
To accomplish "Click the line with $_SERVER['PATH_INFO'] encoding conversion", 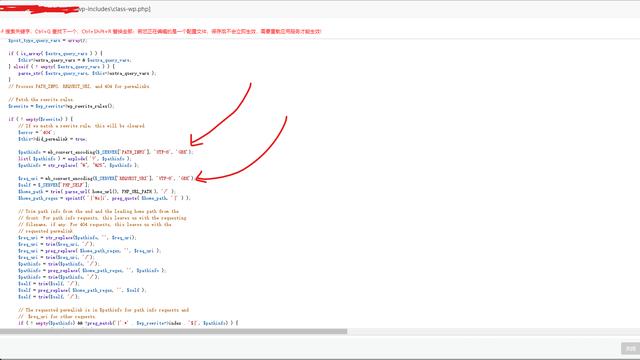I will click(105, 152).
